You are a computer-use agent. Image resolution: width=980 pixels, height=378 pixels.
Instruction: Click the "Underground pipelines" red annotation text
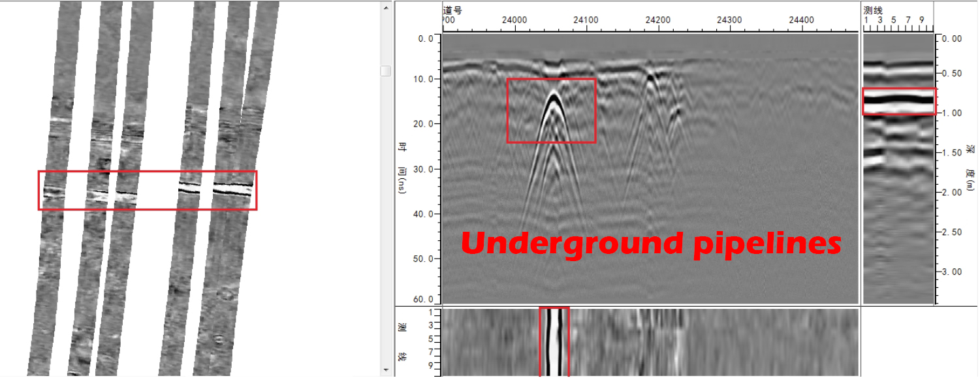click(650, 244)
